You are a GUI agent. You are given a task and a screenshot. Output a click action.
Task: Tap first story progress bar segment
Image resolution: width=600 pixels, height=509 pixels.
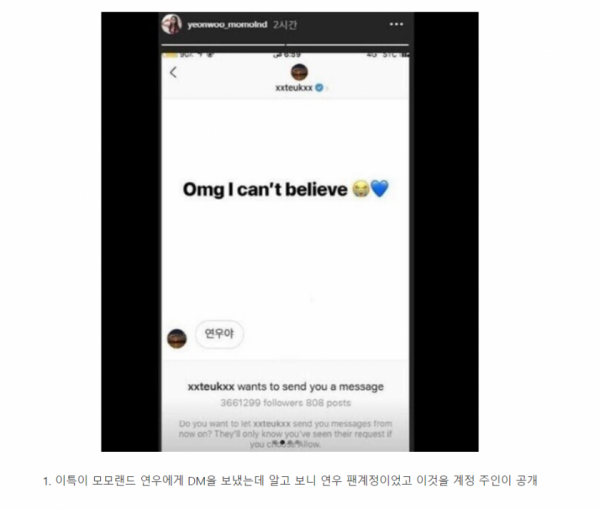point(223,45)
